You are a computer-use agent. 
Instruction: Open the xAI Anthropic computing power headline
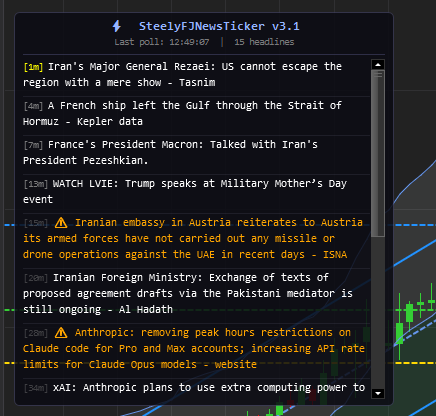pyautogui.click(x=196, y=388)
